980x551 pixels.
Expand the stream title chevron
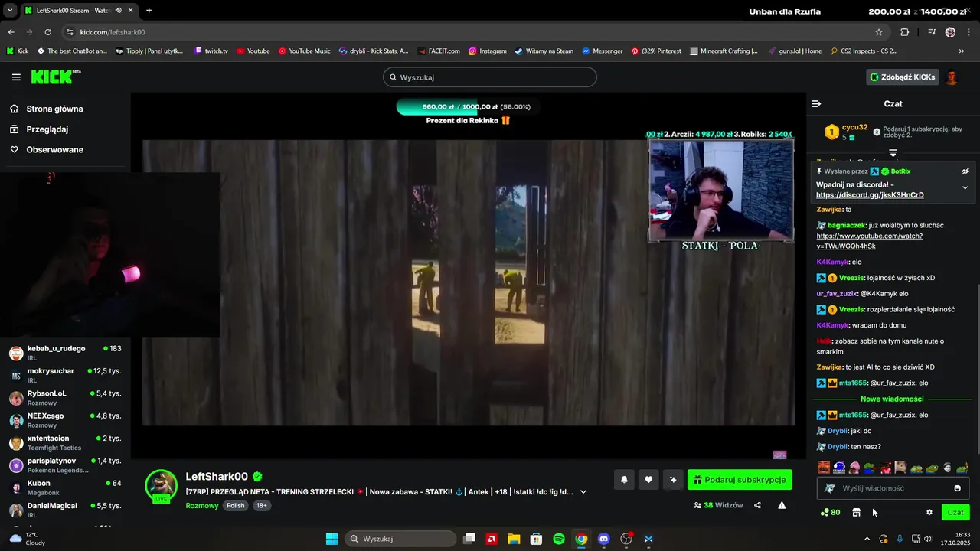pos(583,492)
